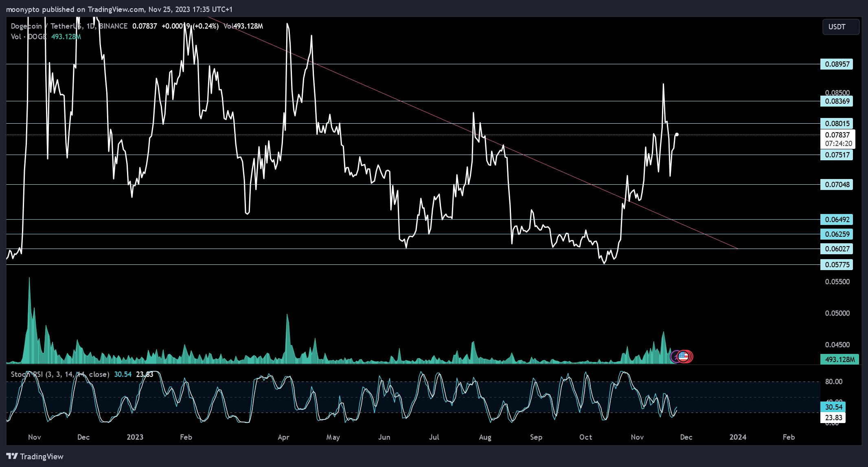Image resolution: width=868 pixels, height=467 pixels.
Task: Click the 2023 label on time axis
Action: (x=135, y=437)
